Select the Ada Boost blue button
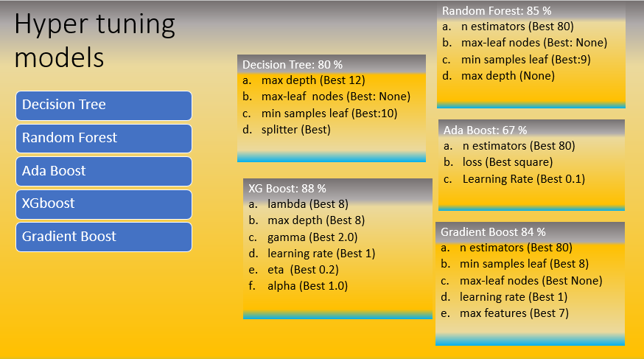The width and height of the screenshot is (644, 359). (104, 171)
